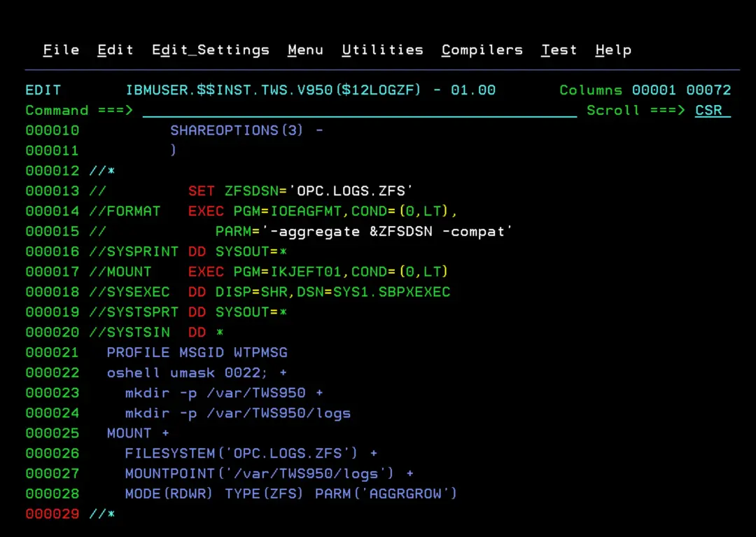The height and width of the screenshot is (537, 756).
Task: Click line number 000016
Action: [52, 252]
